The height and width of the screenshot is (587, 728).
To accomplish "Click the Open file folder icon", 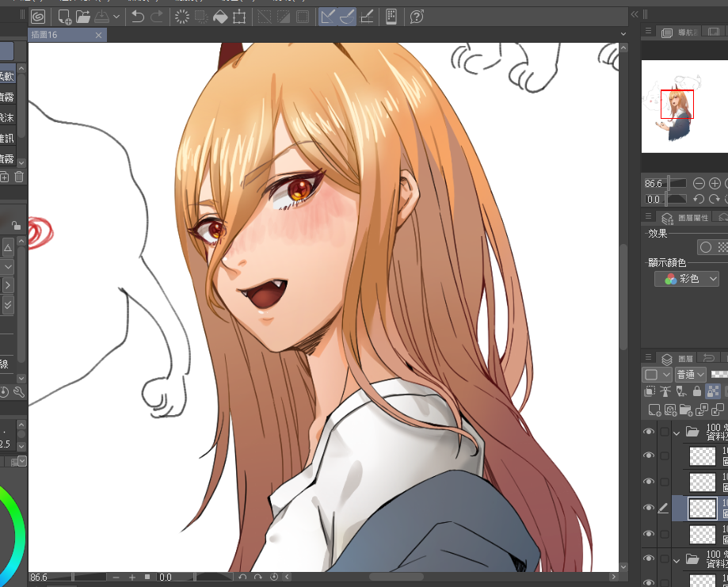I will coord(83,17).
